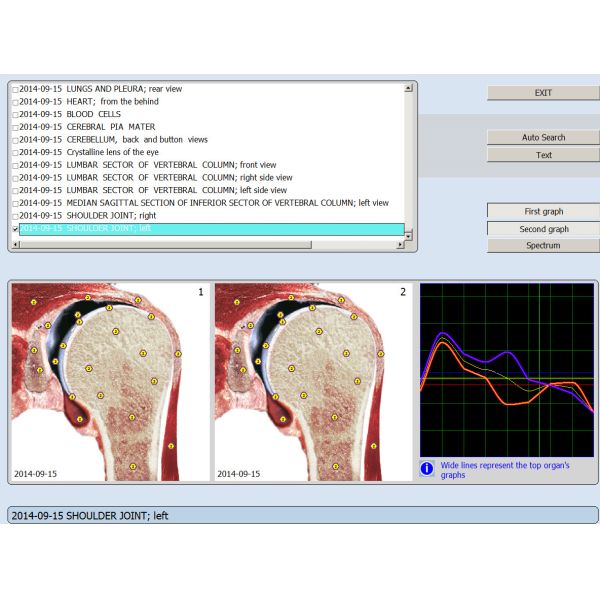Open the Text button
Image resolution: width=600 pixels, height=600 pixels.
point(543,155)
